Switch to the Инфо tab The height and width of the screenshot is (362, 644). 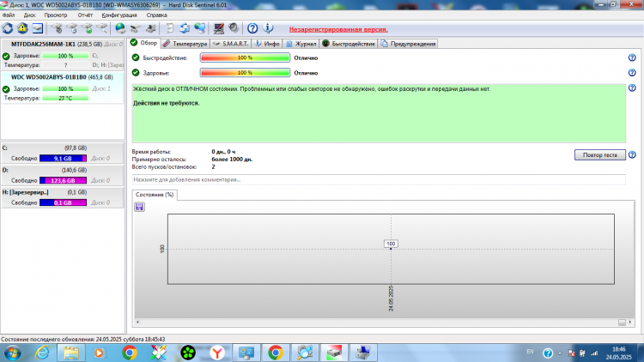(267, 44)
